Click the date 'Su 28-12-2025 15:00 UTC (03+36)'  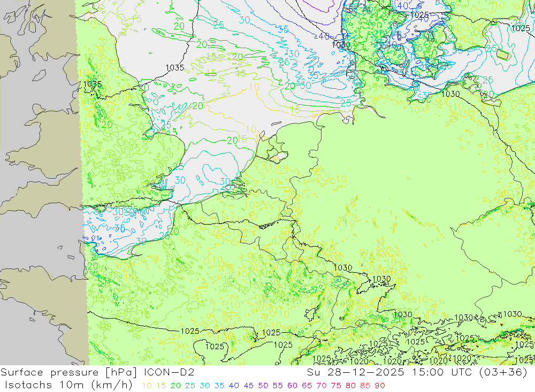[417, 372]
